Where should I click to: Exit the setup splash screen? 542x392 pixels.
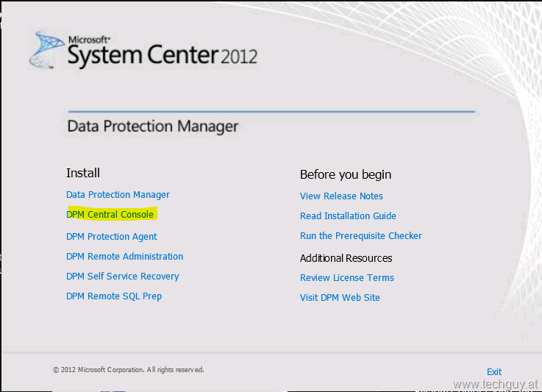(494, 372)
